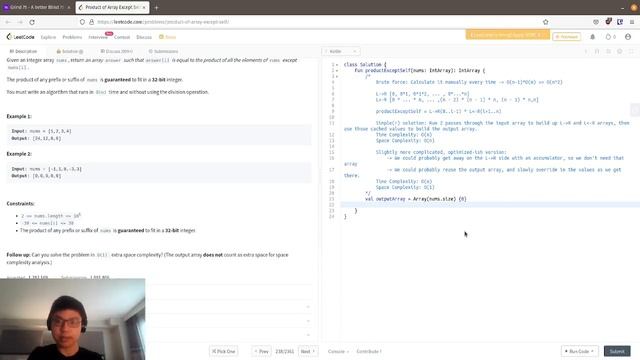Click the address bar shield icon

click(82, 22)
